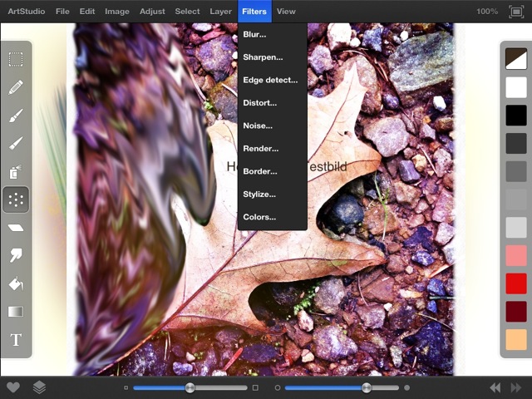
Task: Select the Gradient tool
Action: (x=16, y=312)
